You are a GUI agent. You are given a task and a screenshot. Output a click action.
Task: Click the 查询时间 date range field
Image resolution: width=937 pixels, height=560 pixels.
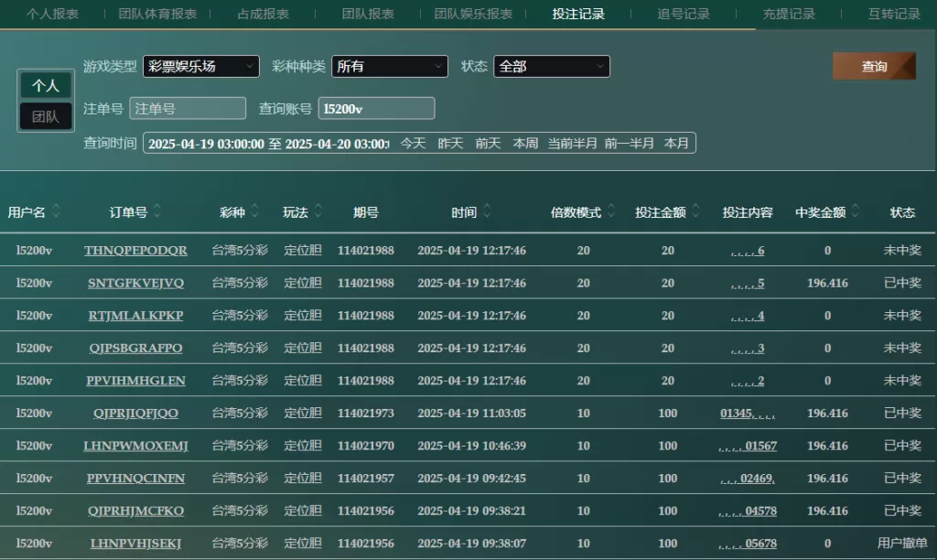(267, 144)
